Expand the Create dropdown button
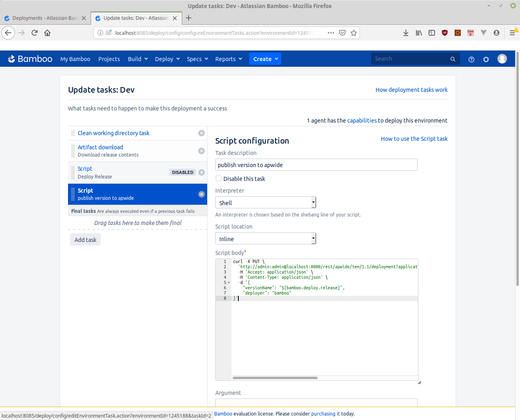The image size is (520, 420). pyautogui.click(x=265, y=59)
